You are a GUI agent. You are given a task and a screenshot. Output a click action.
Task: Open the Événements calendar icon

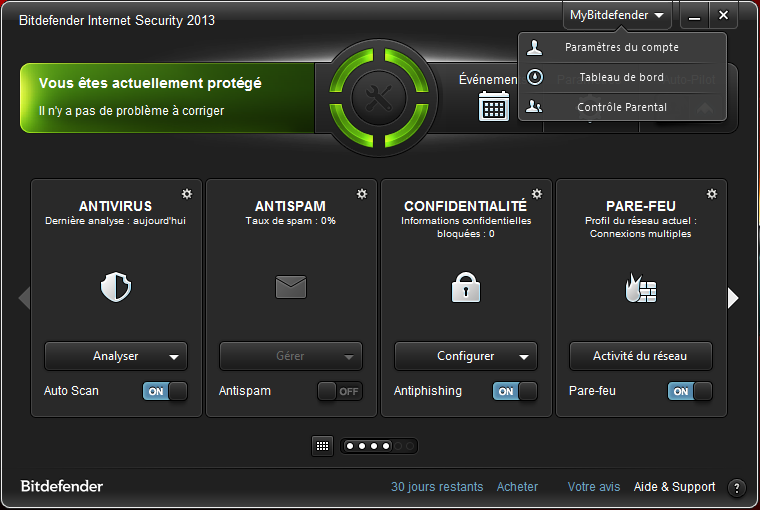coord(494,105)
